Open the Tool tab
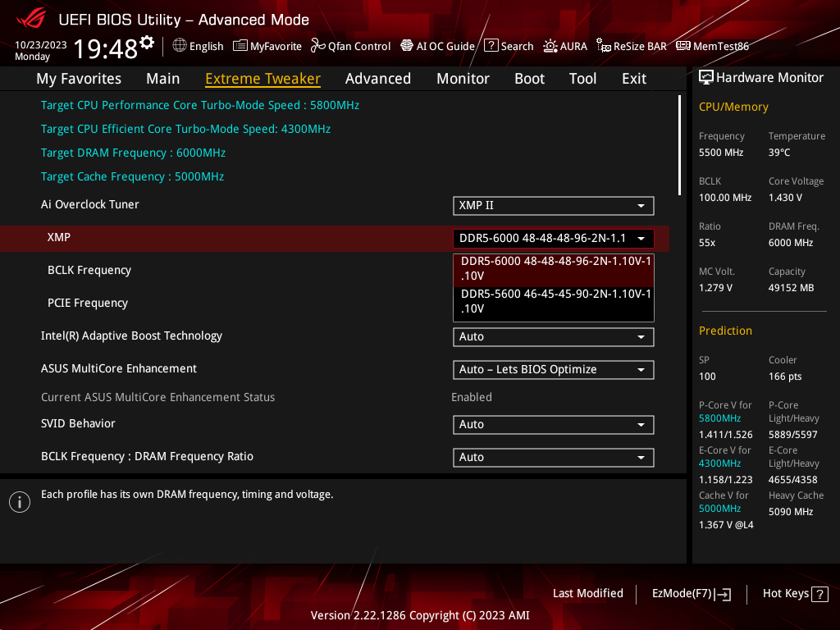The image size is (840, 630). pyautogui.click(x=582, y=79)
